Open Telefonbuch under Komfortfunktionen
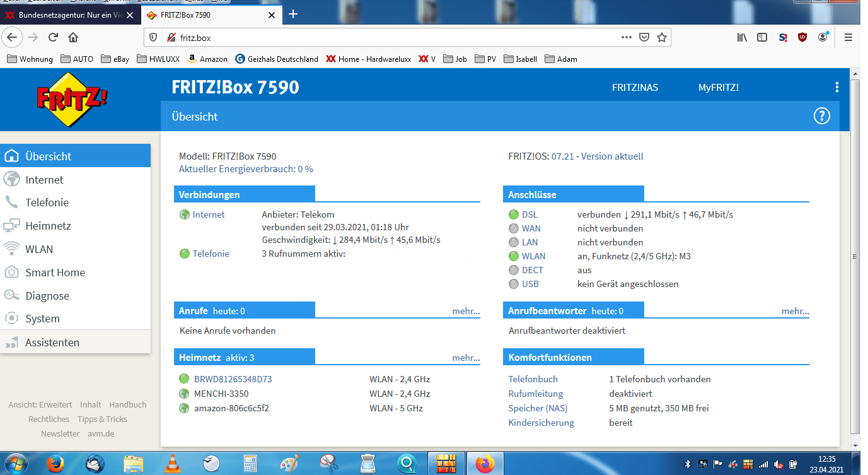868x475 pixels. 533,379
